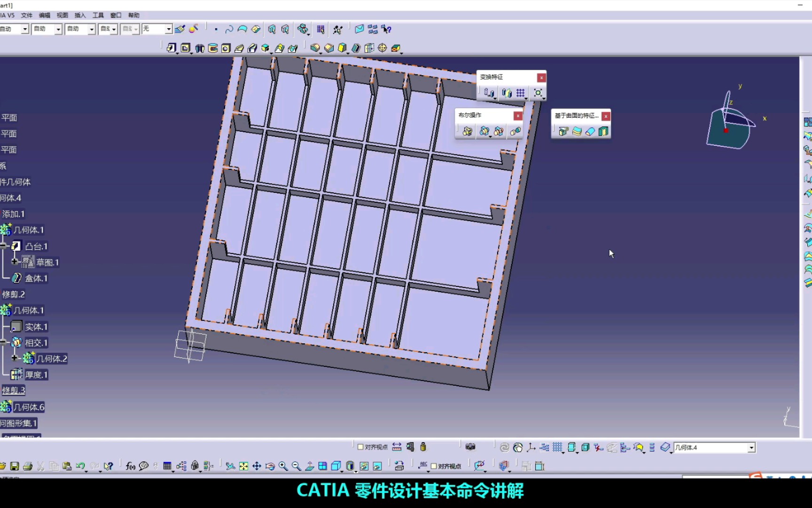Image resolution: width=812 pixels, height=508 pixels.
Task: Open the 帮助 menu
Action: [x=134, y=16]
